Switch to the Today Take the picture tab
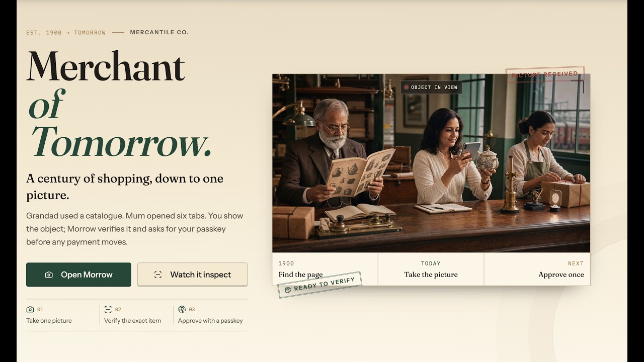 [431, 269]
